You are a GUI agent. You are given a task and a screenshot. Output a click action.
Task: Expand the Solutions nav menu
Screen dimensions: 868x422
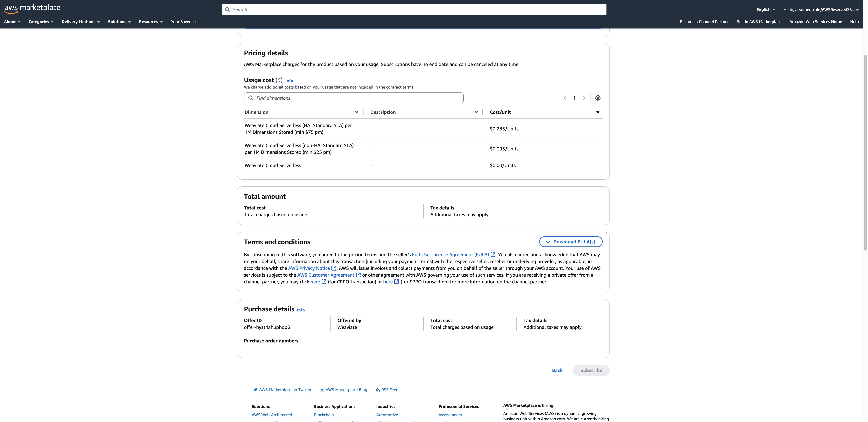[119, 22]
